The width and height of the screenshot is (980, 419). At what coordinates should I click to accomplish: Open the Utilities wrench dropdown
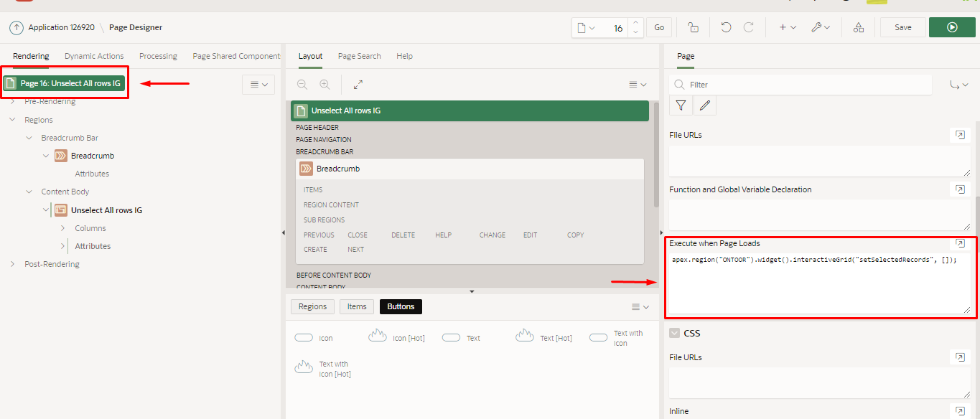pyautogui.click(x=820, y=27)
